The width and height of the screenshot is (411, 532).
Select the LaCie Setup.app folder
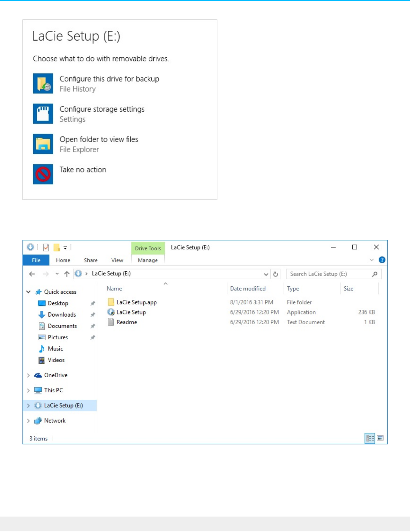(x=137, y=302)
